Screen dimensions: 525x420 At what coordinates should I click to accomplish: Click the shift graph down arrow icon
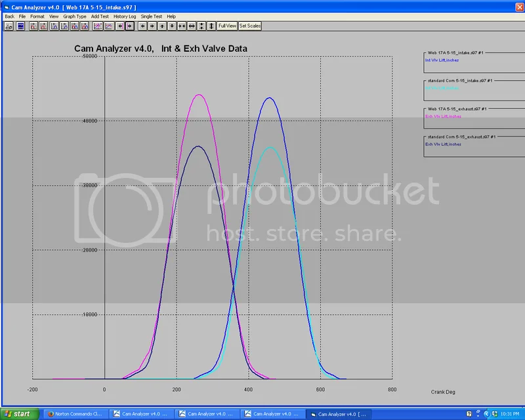[172, 26]
